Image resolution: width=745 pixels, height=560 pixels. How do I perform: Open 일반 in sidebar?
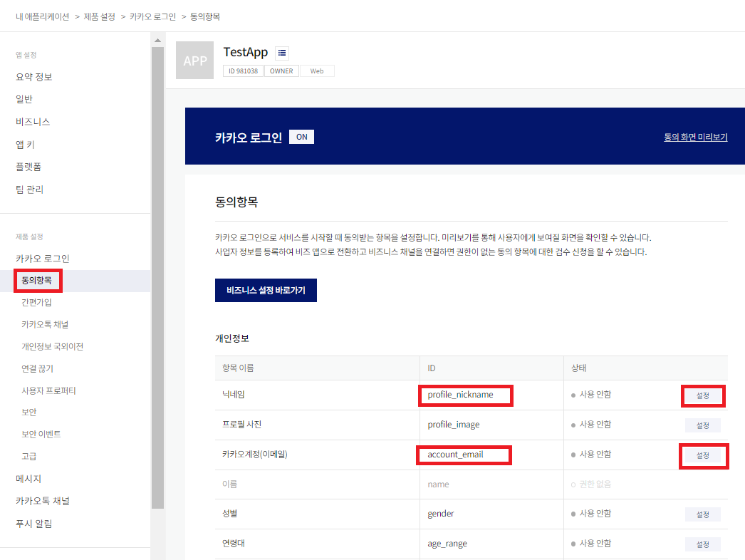tap(24, 99)
